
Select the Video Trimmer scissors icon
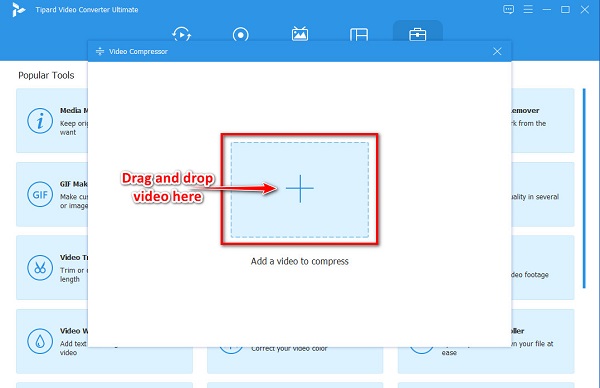click(x=40, y=267)
